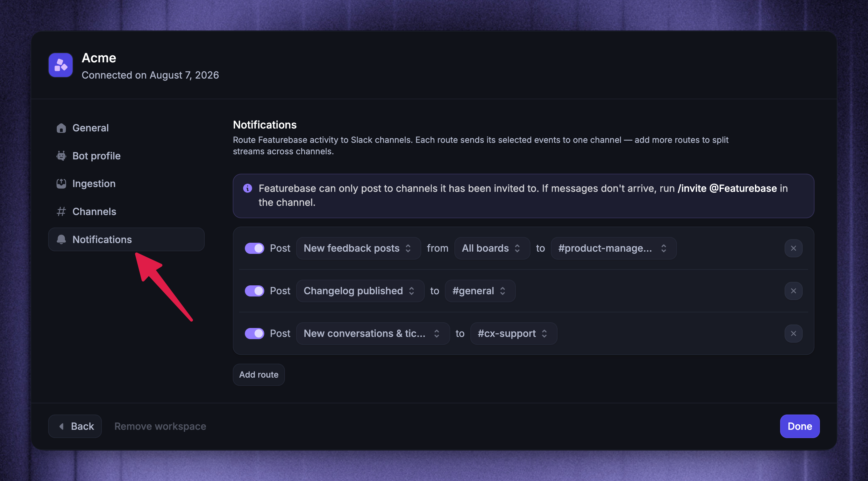Open the New conversations & tic... dropdown
868x481 pixels.
coord(373,333)
